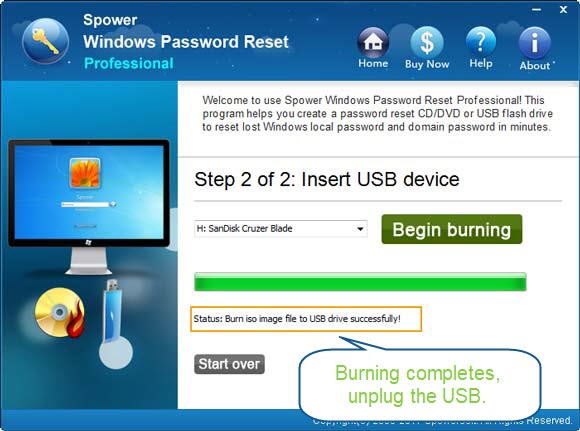The height and width of the screenshot is (431, 580).
Task: Expand the USB drive dropdown arrow
Action: pyautogui.click(x=360, y=229)
